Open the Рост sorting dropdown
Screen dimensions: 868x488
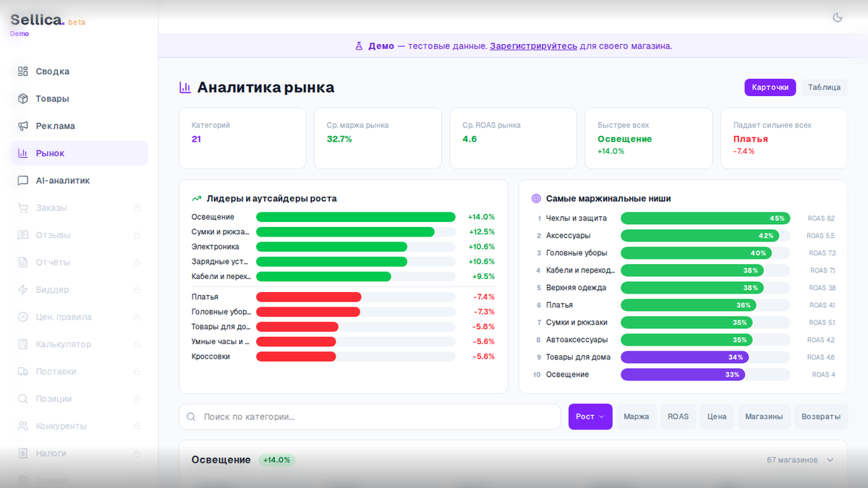(x=590, y=416)
